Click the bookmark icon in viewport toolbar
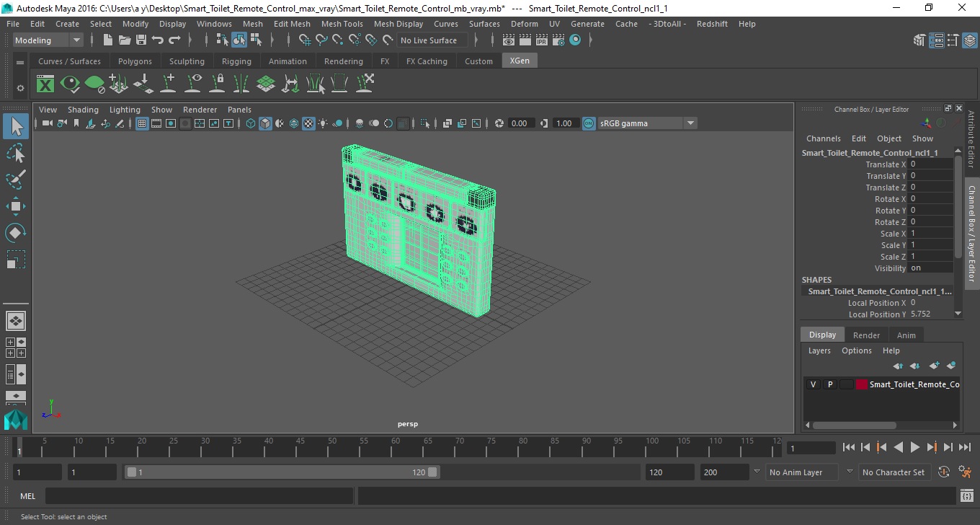 point(76,123)
